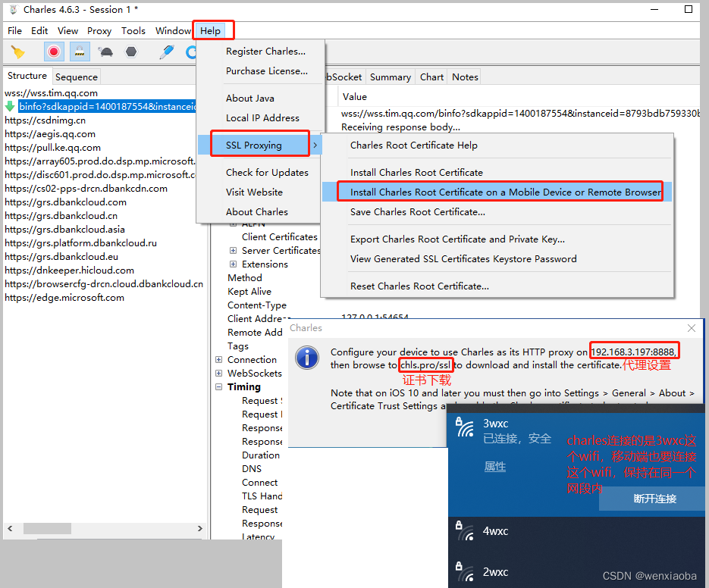Image resolution: width=709 pixels, height=588 pixels.
Task: Select the 2wxc WiFi network
Action: 576,572
